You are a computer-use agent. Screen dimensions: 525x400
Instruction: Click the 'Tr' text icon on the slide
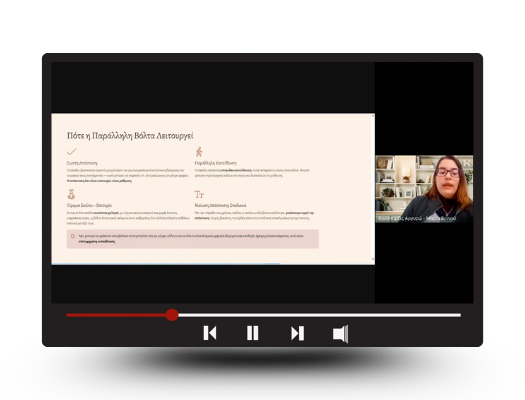tap(199, 194)
